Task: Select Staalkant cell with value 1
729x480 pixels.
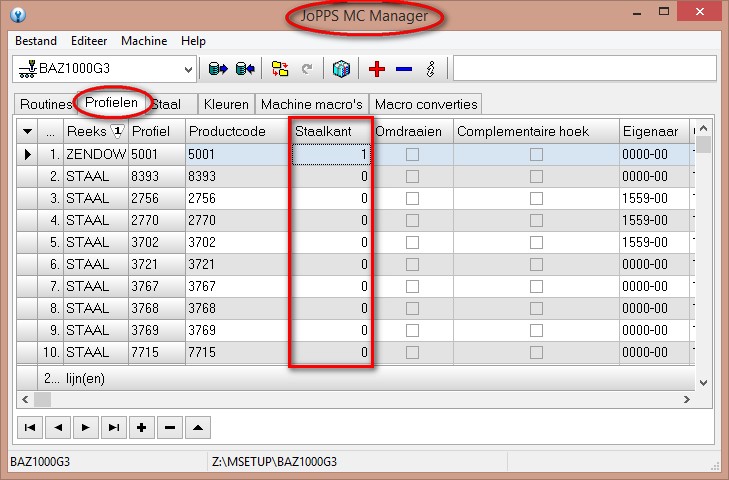Action: [331, 154]
